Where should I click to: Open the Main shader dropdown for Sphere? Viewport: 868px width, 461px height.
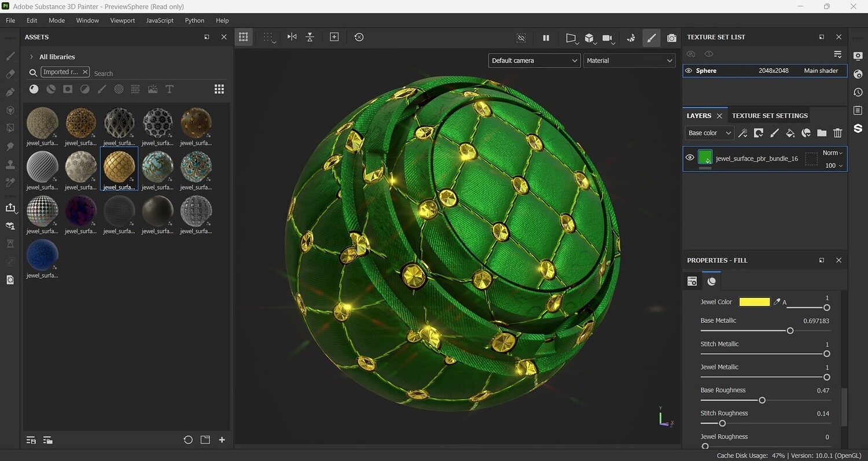[821, 71]
